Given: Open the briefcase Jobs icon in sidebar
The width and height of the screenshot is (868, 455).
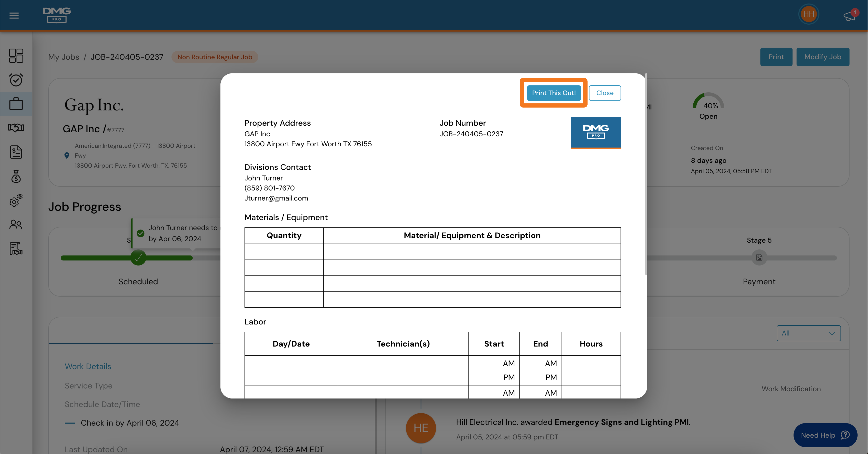Looking at the screenshot, I should [x=16, y=104].
